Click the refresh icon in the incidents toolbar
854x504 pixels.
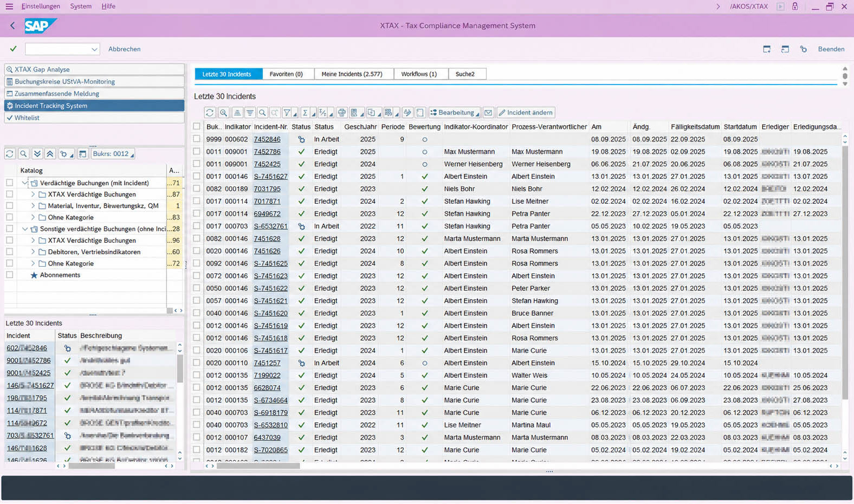tap(210, 113)
